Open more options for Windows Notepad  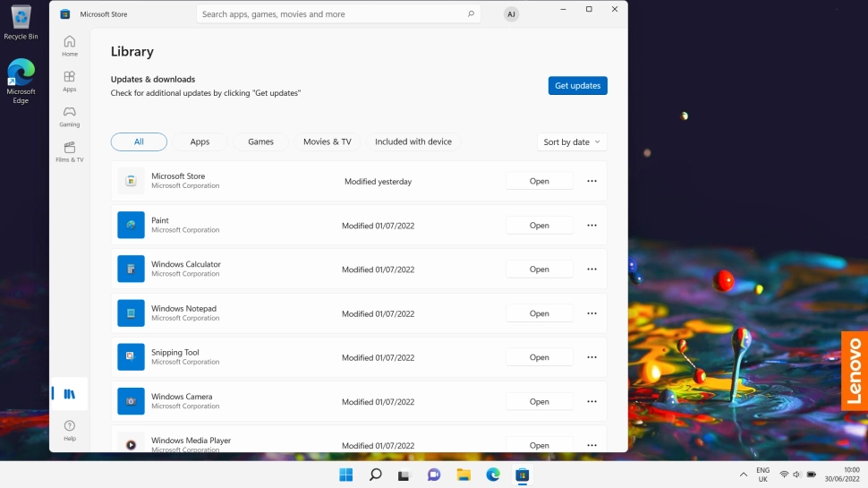[x=591, y=313]
